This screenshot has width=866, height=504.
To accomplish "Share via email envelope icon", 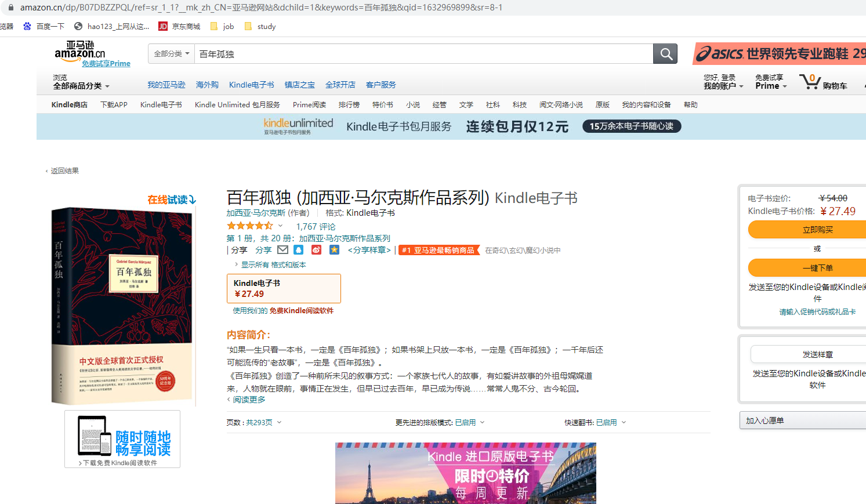I will coord(282,250).
